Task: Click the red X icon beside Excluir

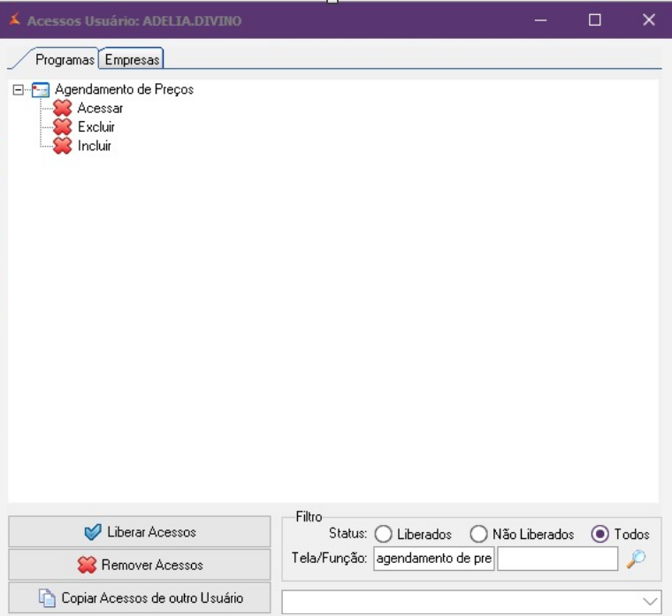Action: pos(63,126)
